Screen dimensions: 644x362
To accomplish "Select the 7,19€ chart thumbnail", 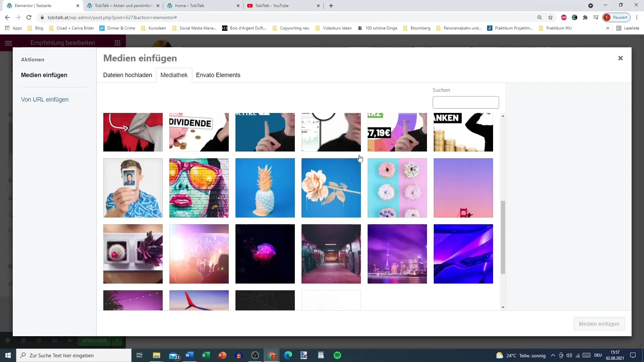I will [x=397, y=132].
